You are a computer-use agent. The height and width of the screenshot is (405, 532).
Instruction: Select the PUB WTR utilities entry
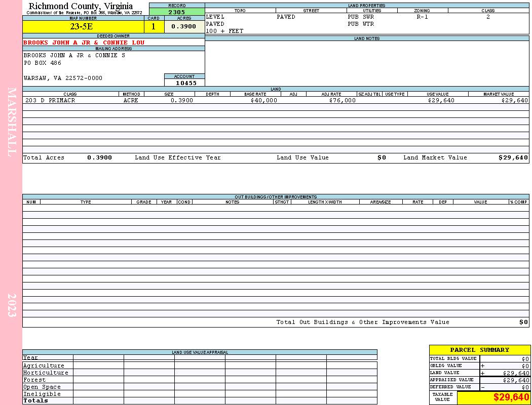pos(361,24)
